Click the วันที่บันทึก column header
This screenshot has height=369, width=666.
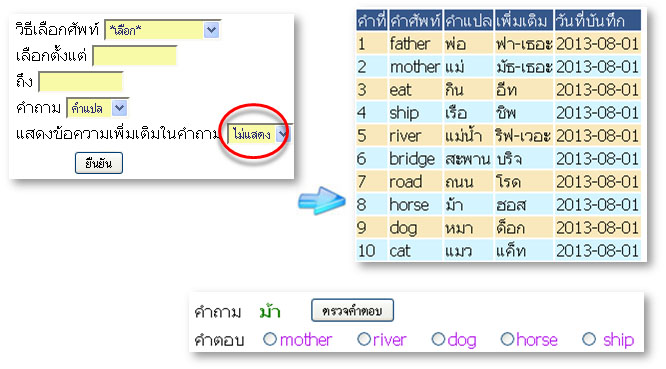click(x=597, y=20)
